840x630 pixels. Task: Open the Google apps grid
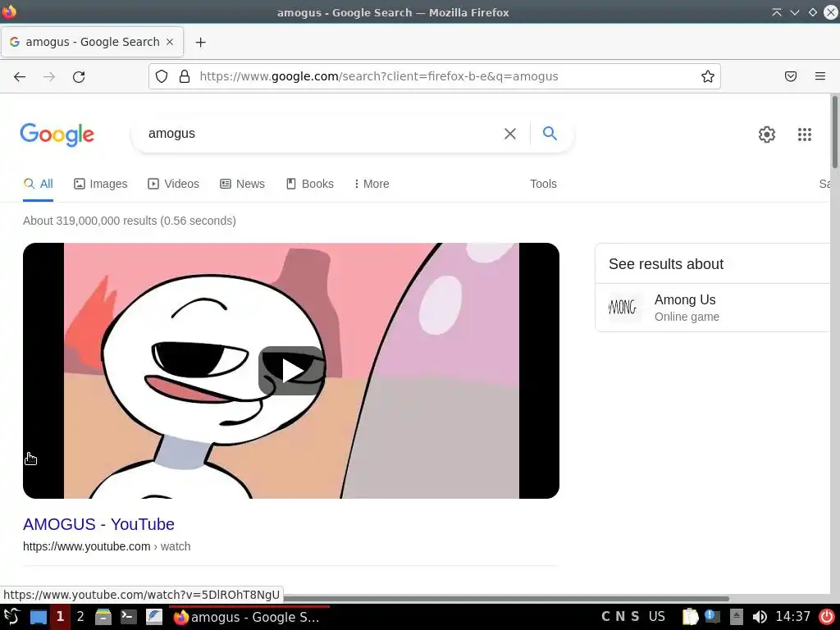[804, 135]
